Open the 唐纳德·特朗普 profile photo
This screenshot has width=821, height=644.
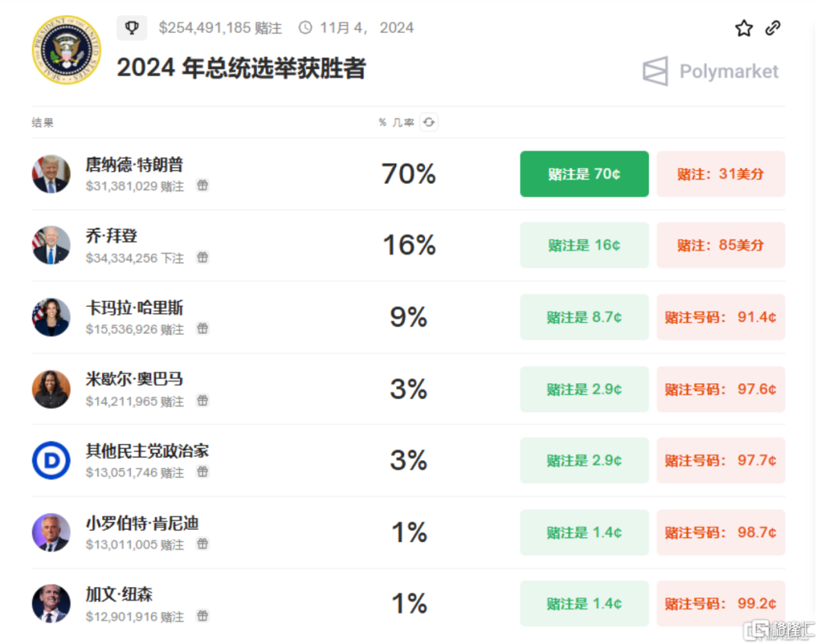click(x=51, y=174)
